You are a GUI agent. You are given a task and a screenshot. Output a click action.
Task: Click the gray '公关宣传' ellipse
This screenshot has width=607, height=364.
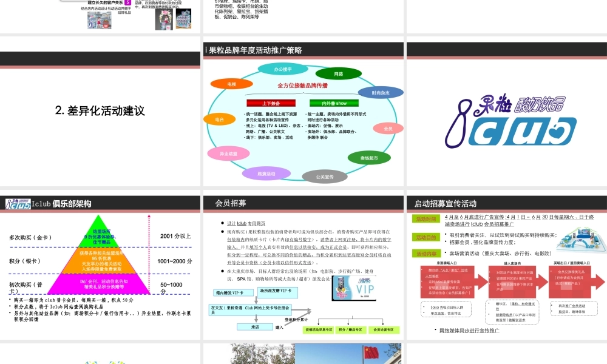(324, 177)
